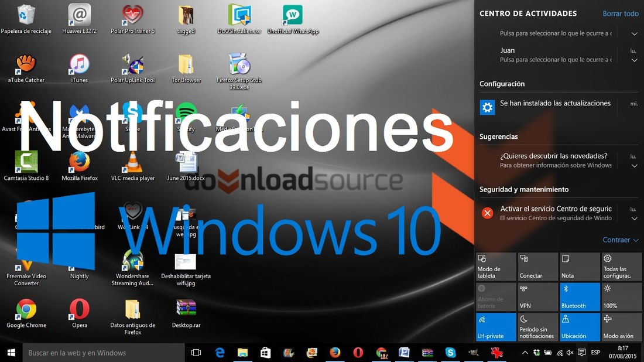This screenshot has height=362, width=644.
Task: Expand Activar el servicio Centro notification chevron
Action: coord(634,218)
